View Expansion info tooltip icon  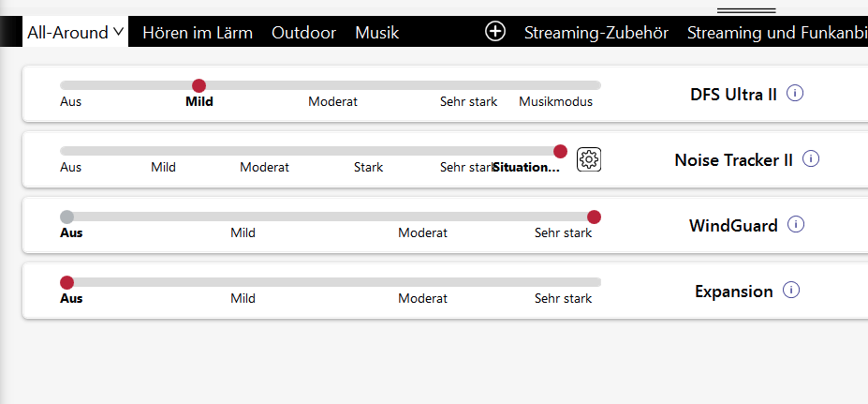pyautogui.click(x=791, y=291)
